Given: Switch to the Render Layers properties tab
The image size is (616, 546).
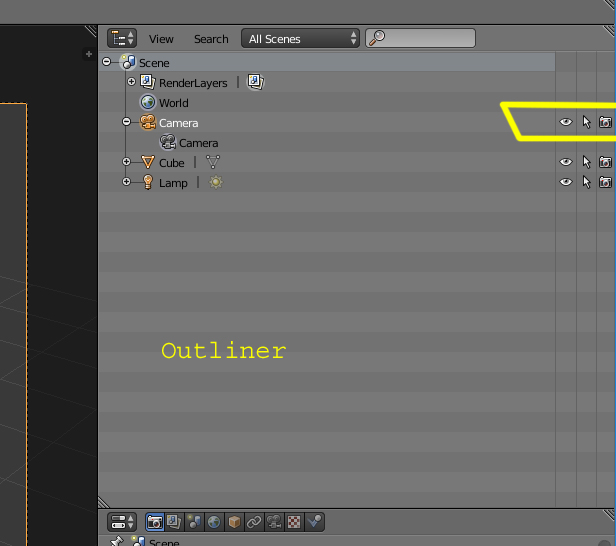Looking at the screenshot, I should pyautogui.click(x=174, y=522).
